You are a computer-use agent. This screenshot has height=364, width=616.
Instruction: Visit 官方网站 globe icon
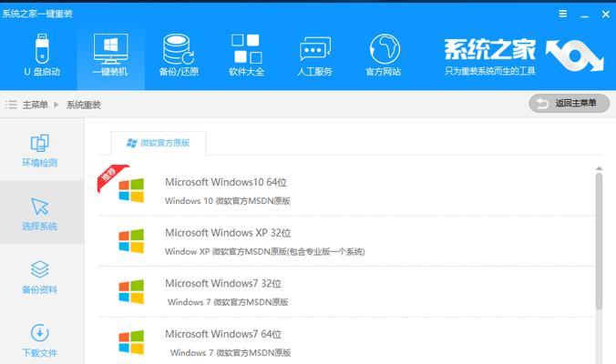tap(383, 55)
